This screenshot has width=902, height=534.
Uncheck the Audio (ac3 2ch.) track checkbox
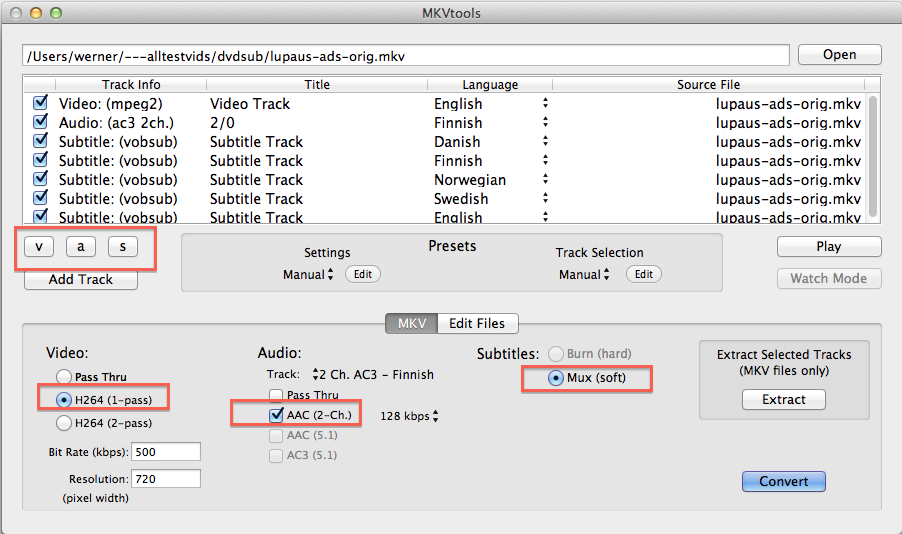tap(40, 122)
